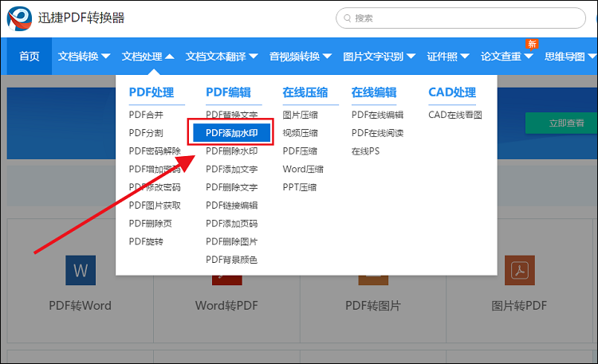Image resolution: width=598 pixels, height=364 pixels.
Task: Open PDF在线阅读
Action: pos(378,133)
